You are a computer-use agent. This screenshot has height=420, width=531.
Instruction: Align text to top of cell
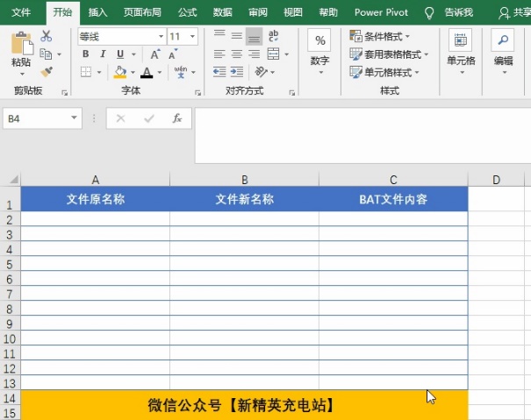[219, 35]
